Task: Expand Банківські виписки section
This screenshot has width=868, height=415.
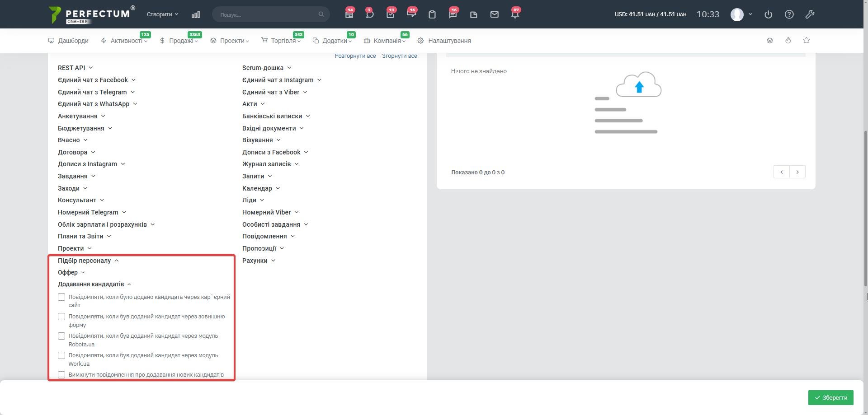Action: click(x=276, y=116)
